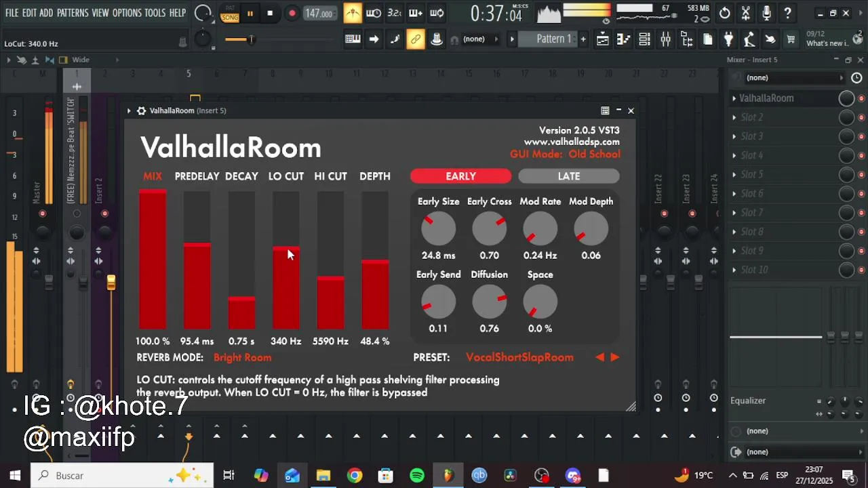The height and width of the screenshot is (488, 868).
Task: Toggle the Slot 7 enable light
Action: tap(861, 212)
